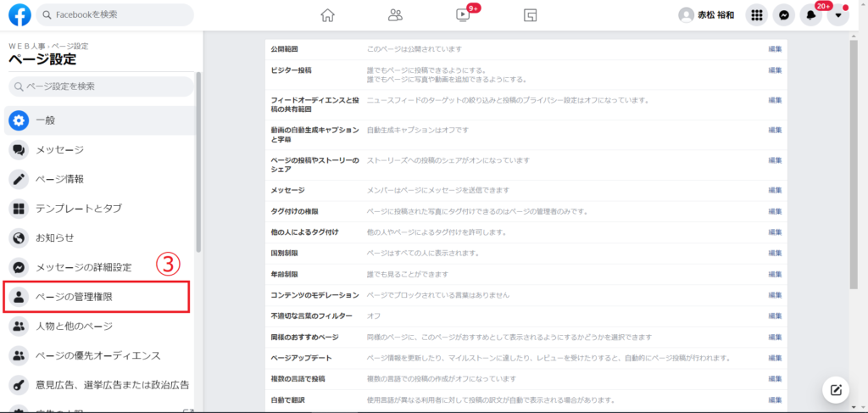Open テンプレートとタブ settings section

(x=78, y=209)
